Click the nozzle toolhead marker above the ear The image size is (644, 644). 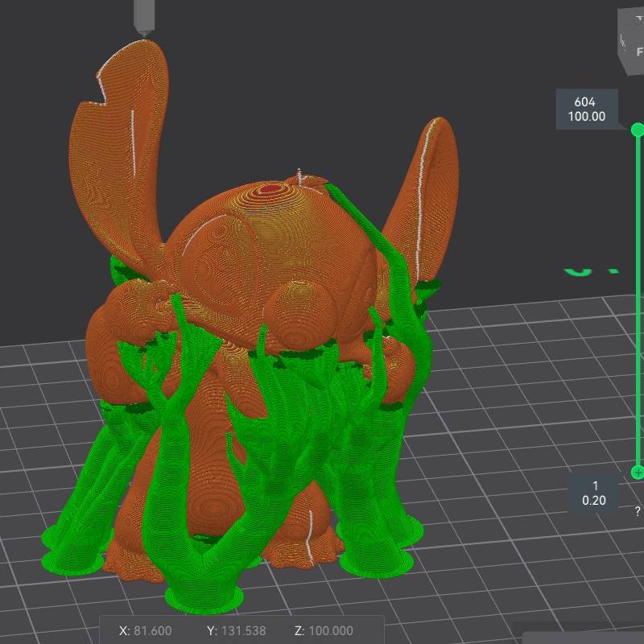tap(144, 19)
